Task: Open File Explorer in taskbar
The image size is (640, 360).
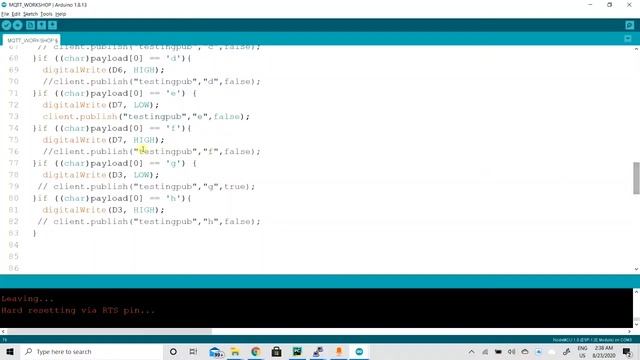Action: 235,351
